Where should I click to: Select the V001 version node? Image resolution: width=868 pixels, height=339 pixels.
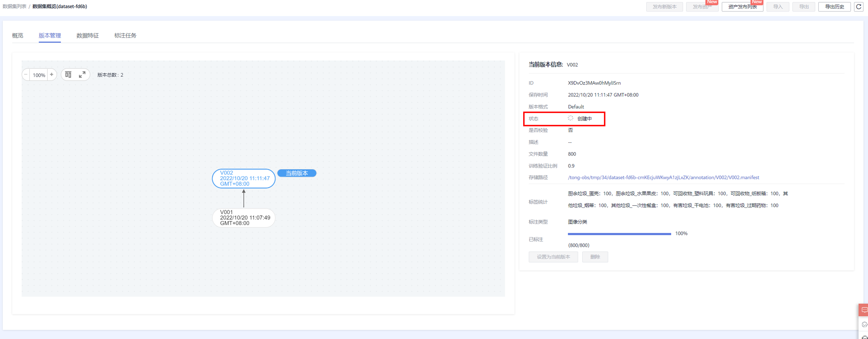pyautogui.click(x=244, y=218)
